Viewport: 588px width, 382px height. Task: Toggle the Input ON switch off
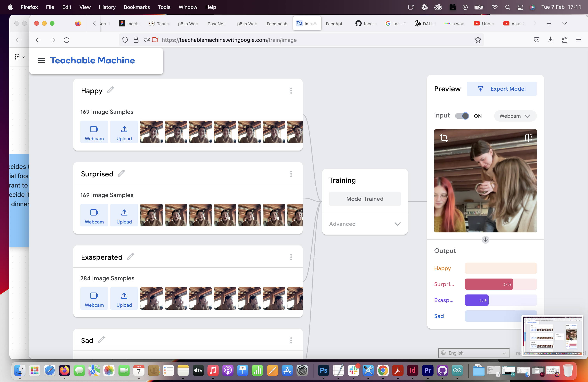(462, 116)
